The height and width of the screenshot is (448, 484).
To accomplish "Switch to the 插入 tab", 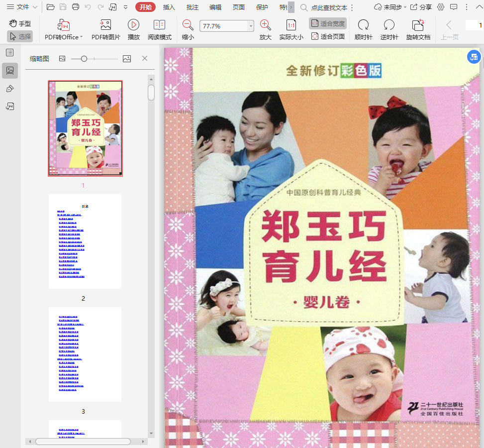I will [169, 7].
